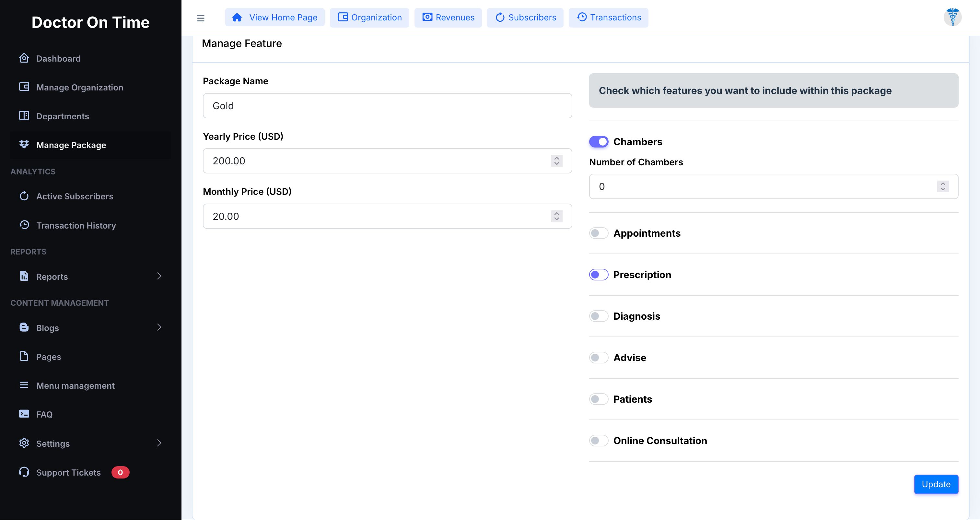Click the Number of Chambers input field
The image size is (980, 520).
pos(774,186)
